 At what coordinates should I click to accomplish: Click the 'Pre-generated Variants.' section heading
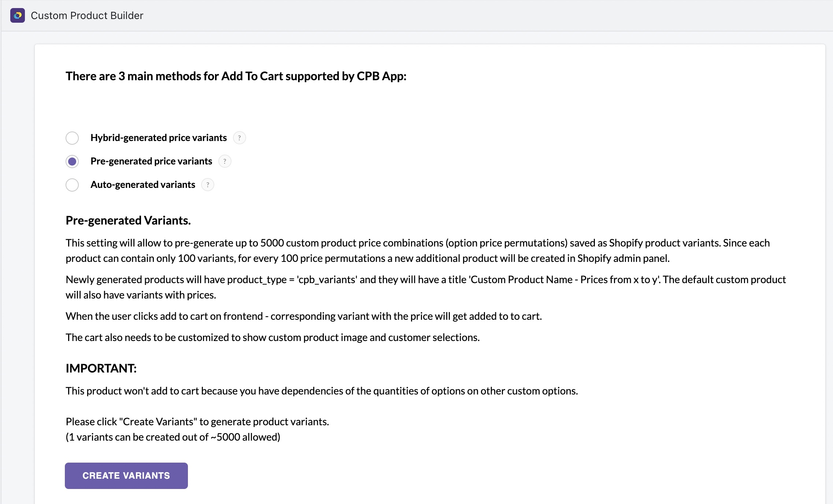tap(128, 220)
